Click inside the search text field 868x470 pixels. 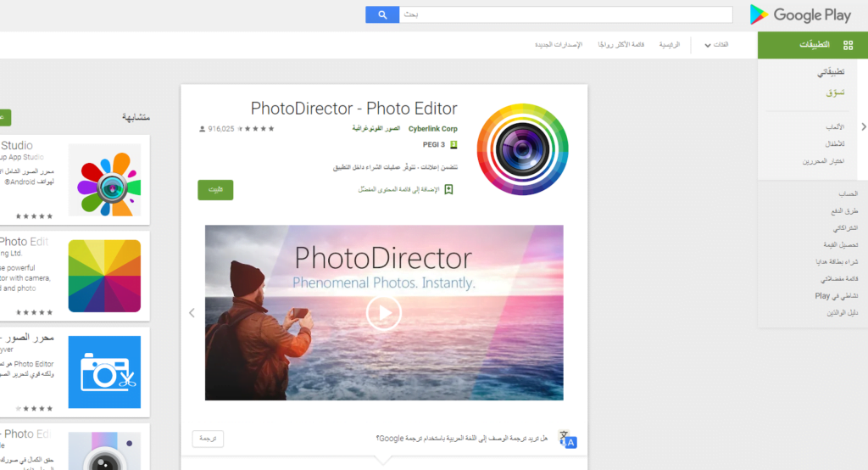point(564,14)
